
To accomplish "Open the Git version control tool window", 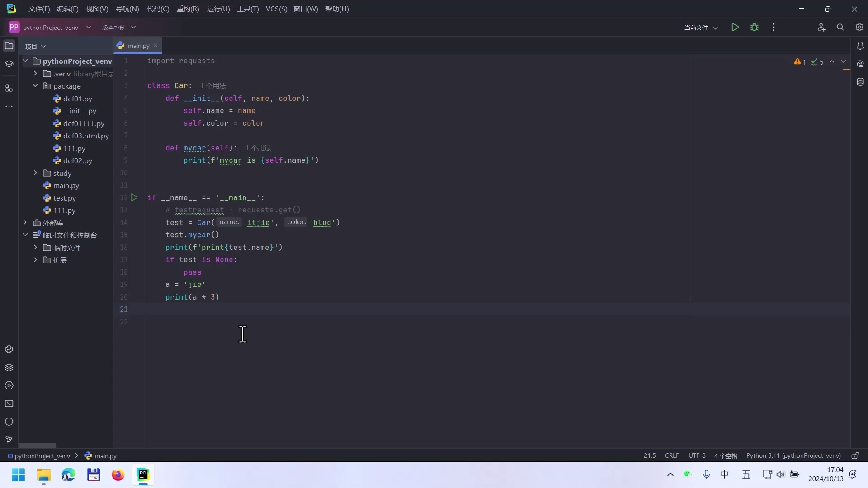I will 9,440.
